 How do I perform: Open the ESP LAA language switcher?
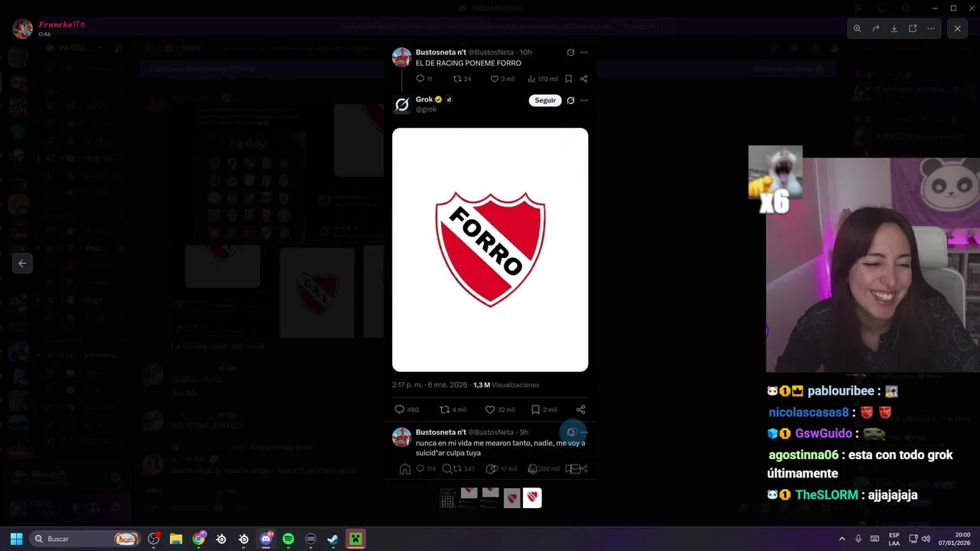point(894,539)
